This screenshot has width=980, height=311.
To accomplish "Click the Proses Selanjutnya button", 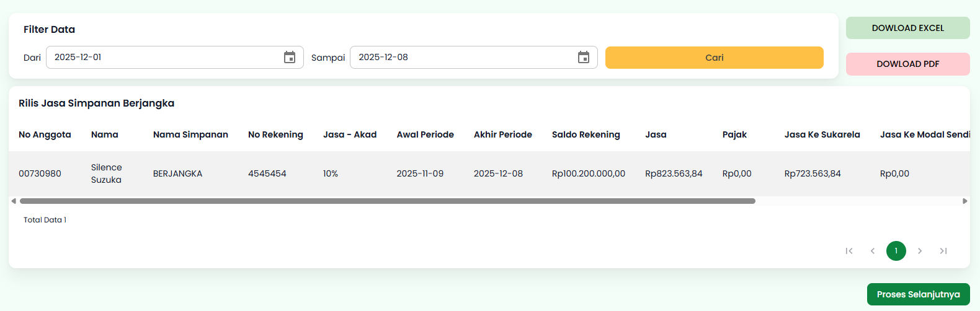I will (918, 294).
